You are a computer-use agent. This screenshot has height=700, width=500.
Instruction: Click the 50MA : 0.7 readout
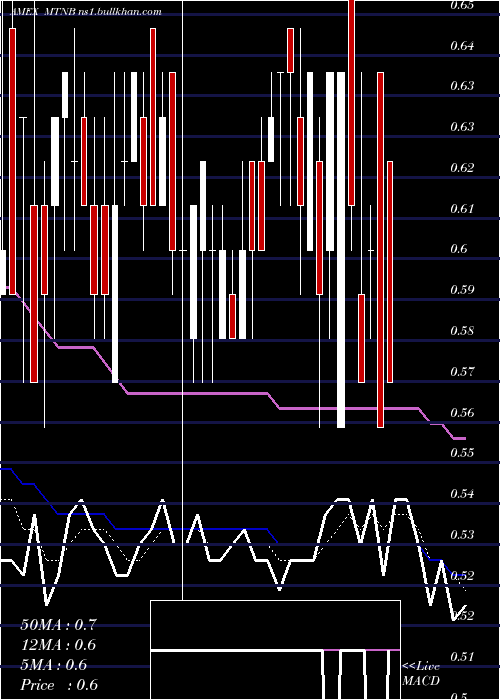point(58,625)
